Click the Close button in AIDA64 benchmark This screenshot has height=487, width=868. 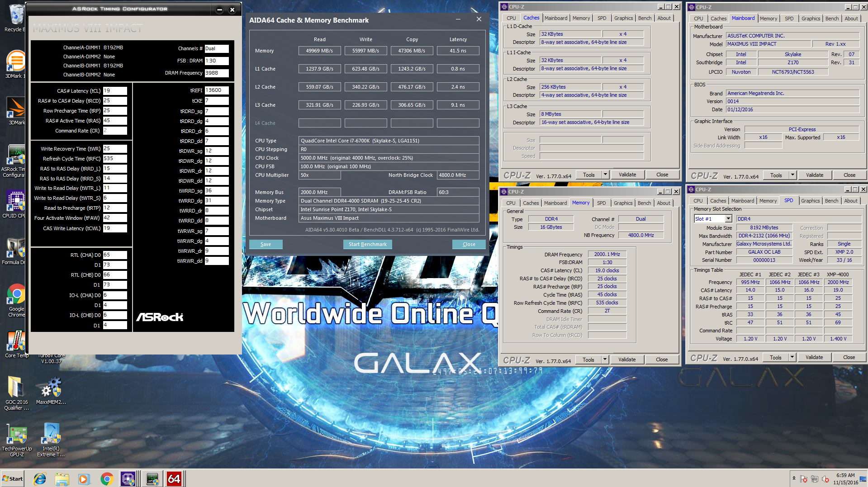469,244
